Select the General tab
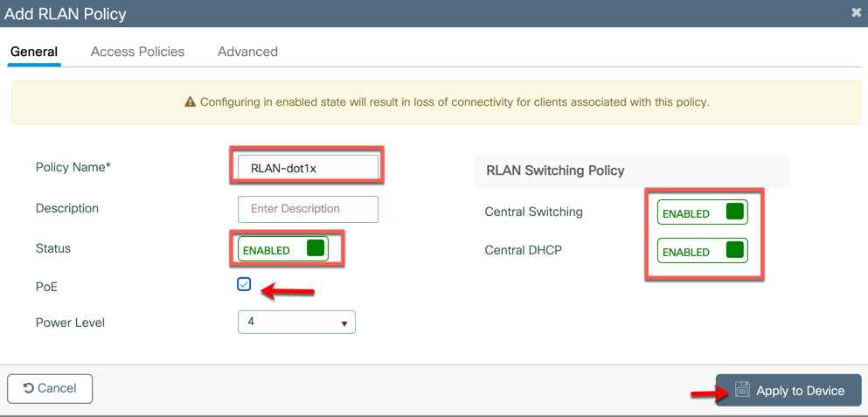 pyautogui.click(x=34, y=52)
